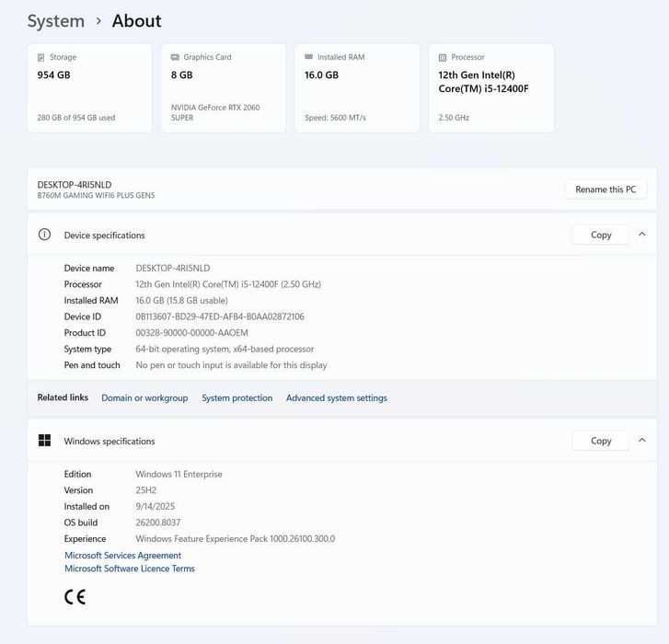Click the Windows logo icon
This screenshot has height=644, width=669.
(x=44, y=441)
